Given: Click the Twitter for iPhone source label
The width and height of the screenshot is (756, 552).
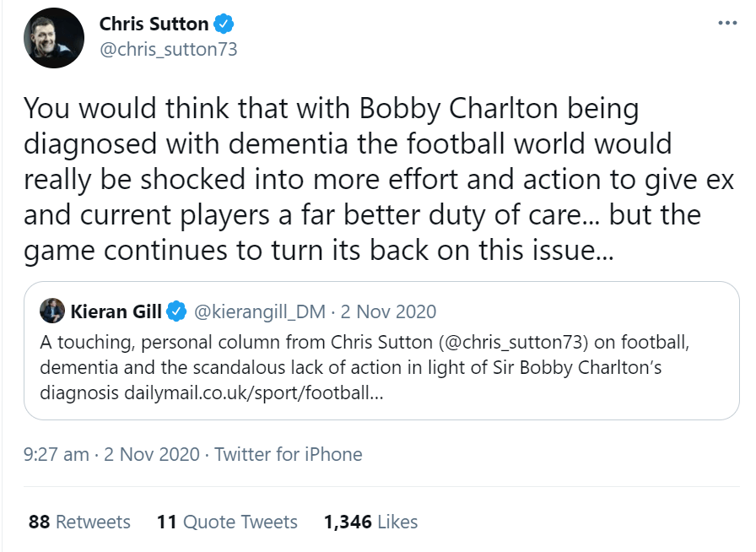Looking at the screenshot, I should 288,454.
